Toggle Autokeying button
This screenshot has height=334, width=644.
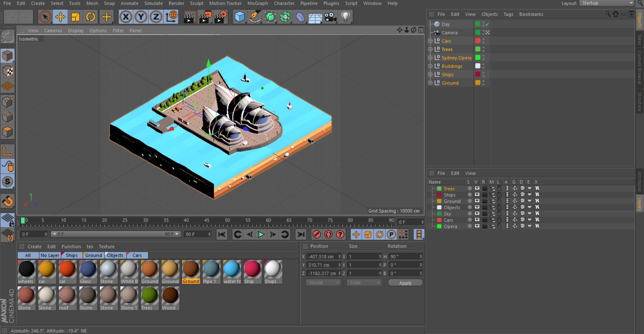point(328,234)
